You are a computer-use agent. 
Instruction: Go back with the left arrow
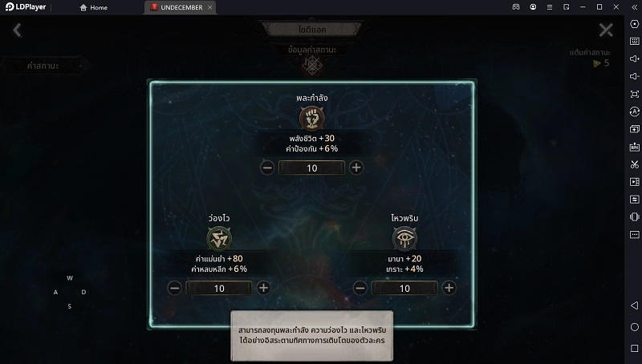pos(17,30)
